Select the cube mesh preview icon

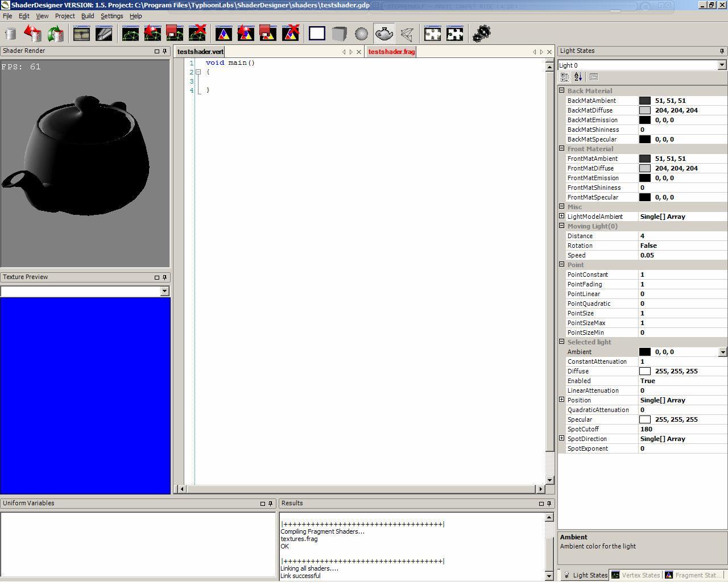pyautogui.click(x=339, y=34)
